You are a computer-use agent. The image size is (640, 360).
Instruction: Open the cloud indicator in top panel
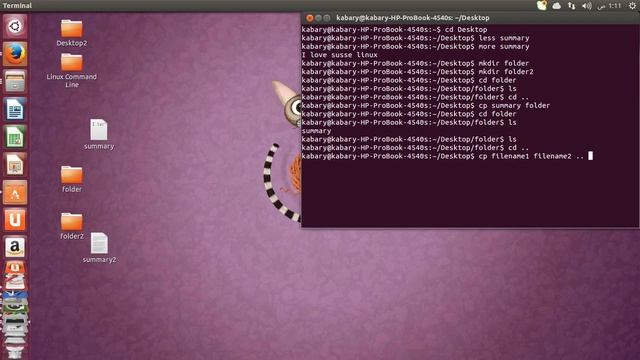click(556, 6)
